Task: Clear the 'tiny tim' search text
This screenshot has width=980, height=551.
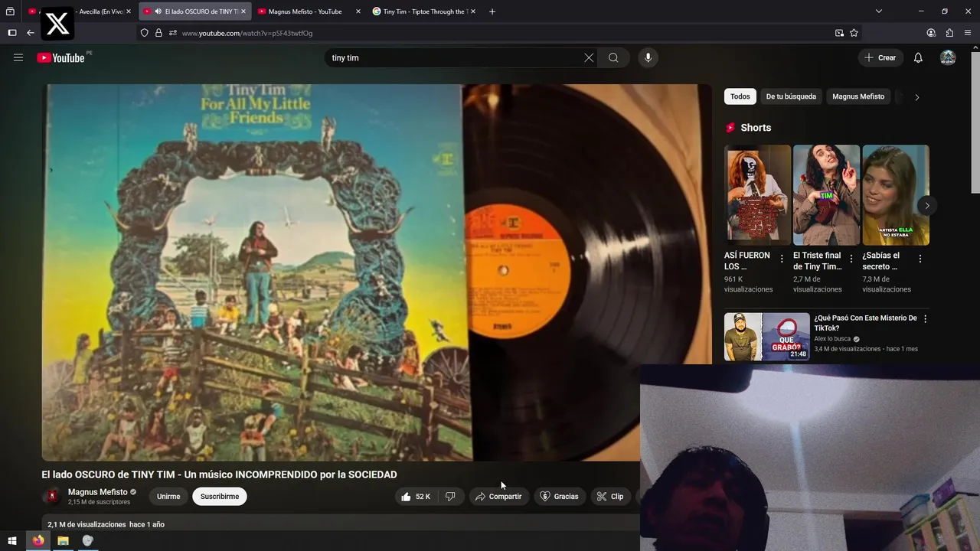Action: pos(589,57)
